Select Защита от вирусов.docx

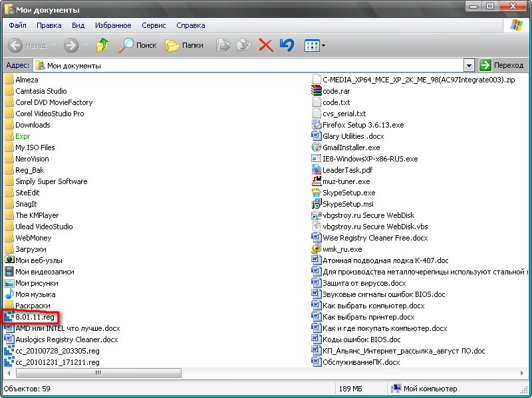tap(358, 283)
